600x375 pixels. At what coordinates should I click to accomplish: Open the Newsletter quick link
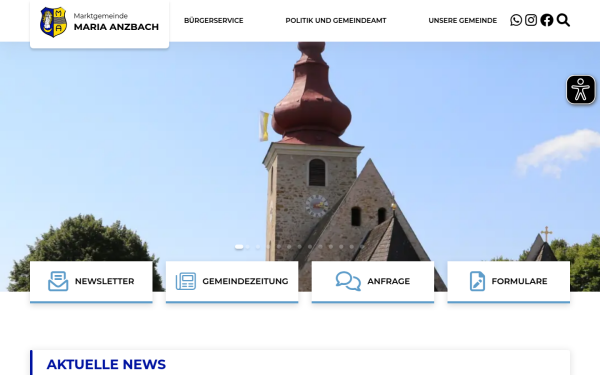click(91, 282)
